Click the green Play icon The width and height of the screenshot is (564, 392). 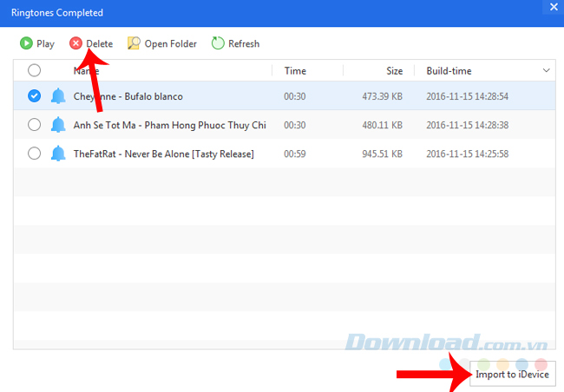26,43
